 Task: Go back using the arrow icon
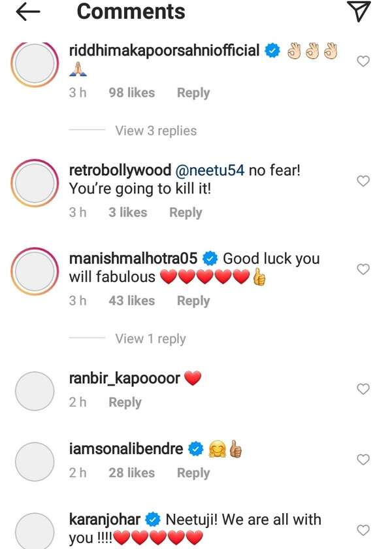pos(27,12)
